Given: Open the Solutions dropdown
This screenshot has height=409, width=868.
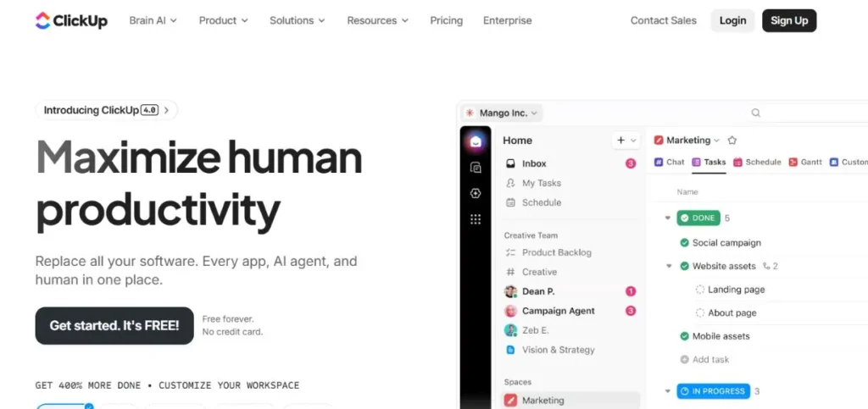Looking at the screenshot, I should [298, 20].
